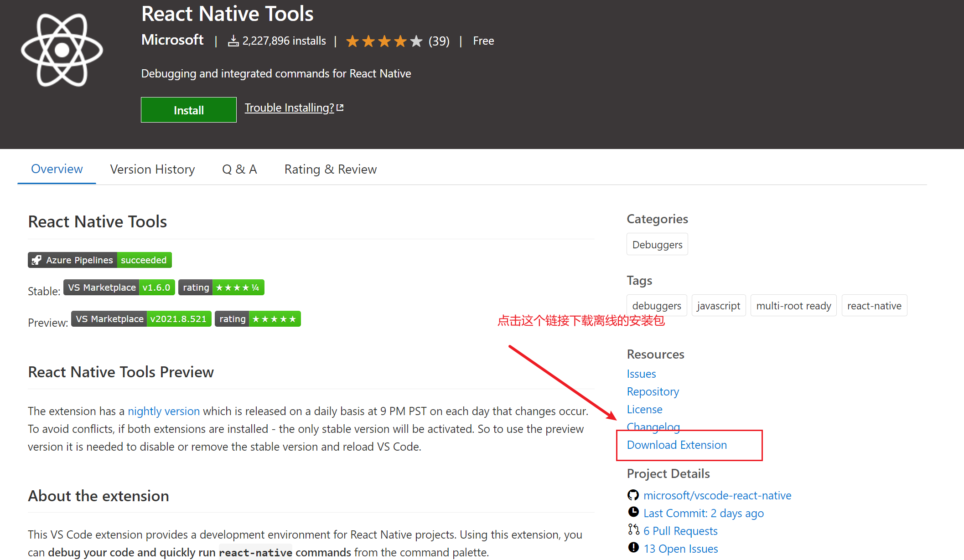This screenshot has height=560, width=964.
Task: Switch to the Q & A tab
Action: point(239,169)
